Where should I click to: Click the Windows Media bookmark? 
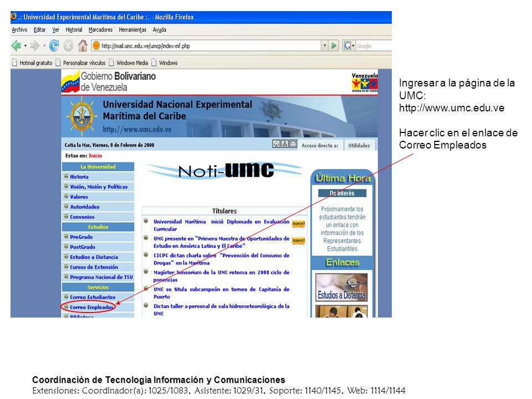click(128, 63)
